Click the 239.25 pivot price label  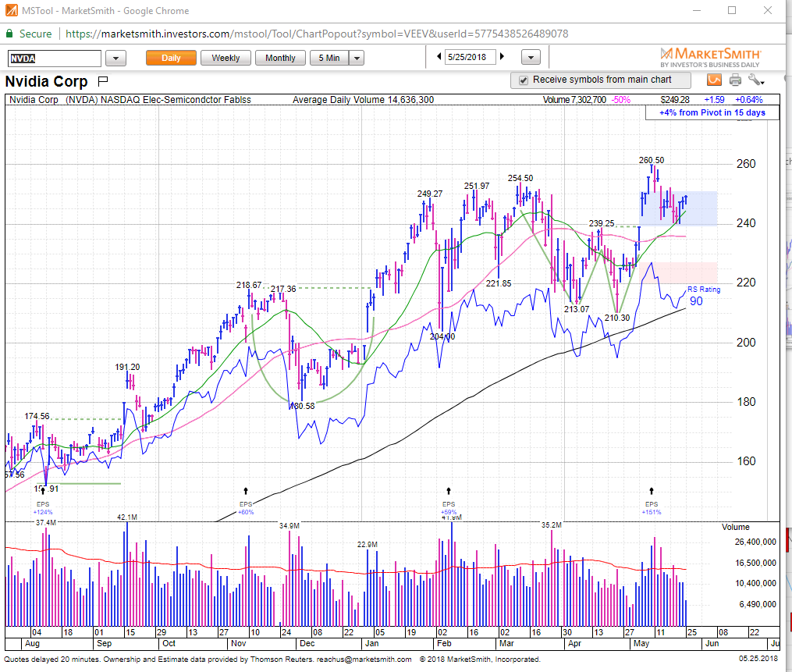[602, 223]
